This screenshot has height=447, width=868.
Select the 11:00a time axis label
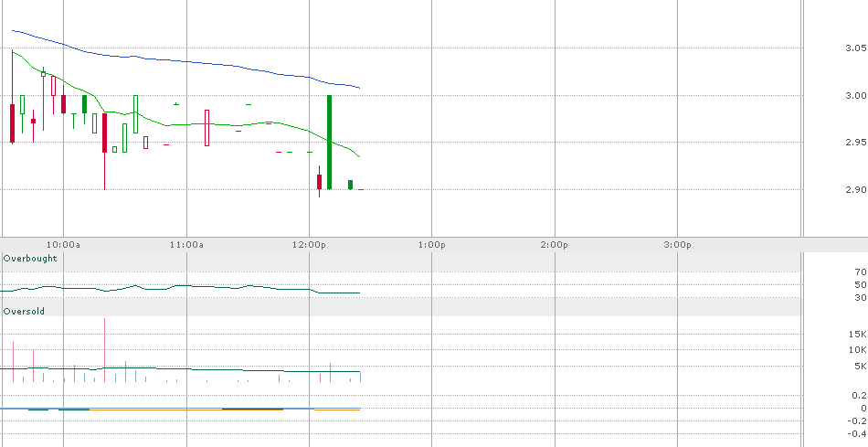186,245
